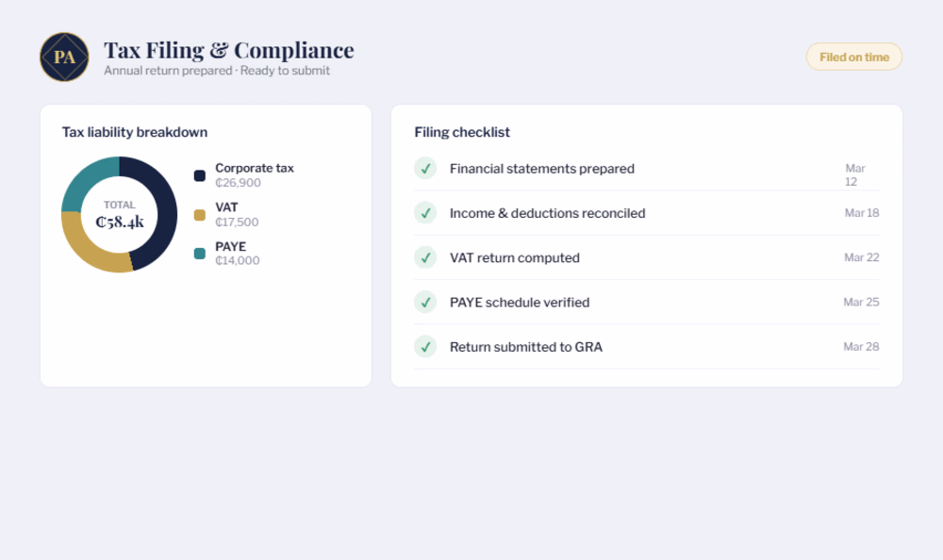
Task: Click the Mar 22 date label
Action: pyautogui.click(x=861, y=257)
